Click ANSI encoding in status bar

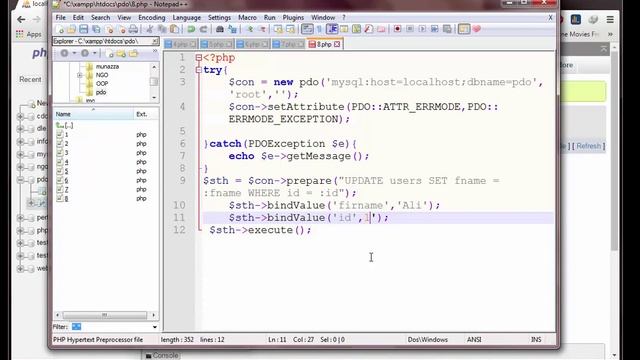click(474, 340)
